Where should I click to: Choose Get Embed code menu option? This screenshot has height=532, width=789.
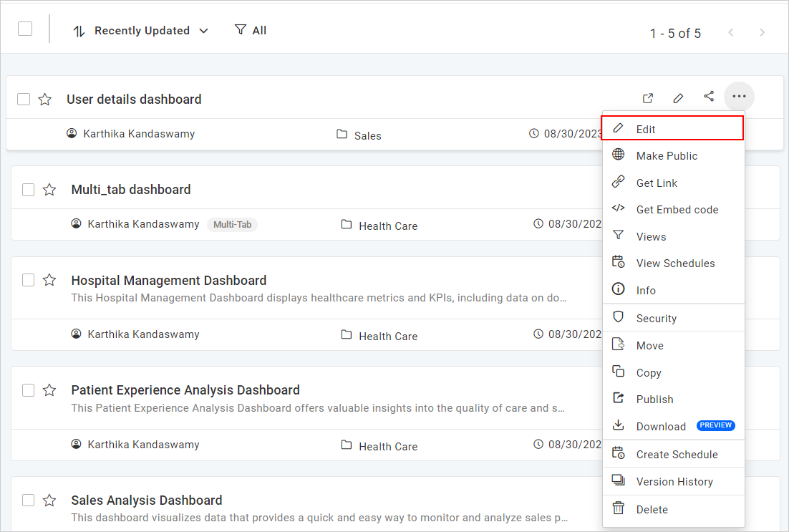click(x=677, y=210)
